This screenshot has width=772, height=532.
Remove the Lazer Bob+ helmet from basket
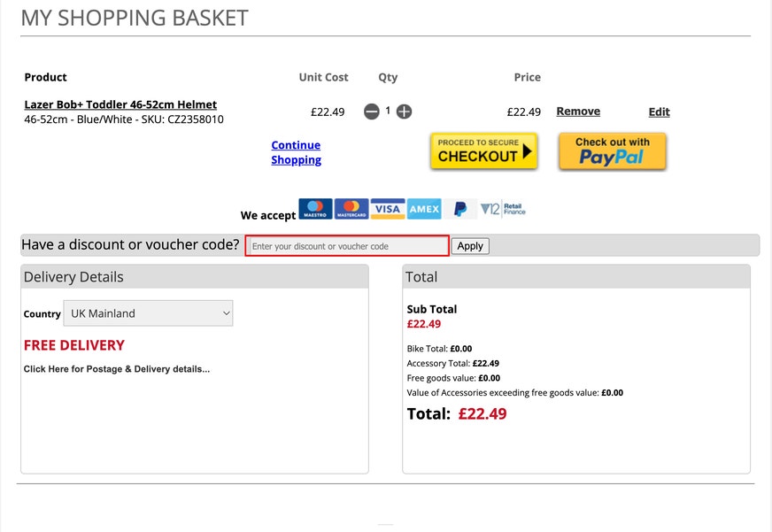click(x=578, y=112)
